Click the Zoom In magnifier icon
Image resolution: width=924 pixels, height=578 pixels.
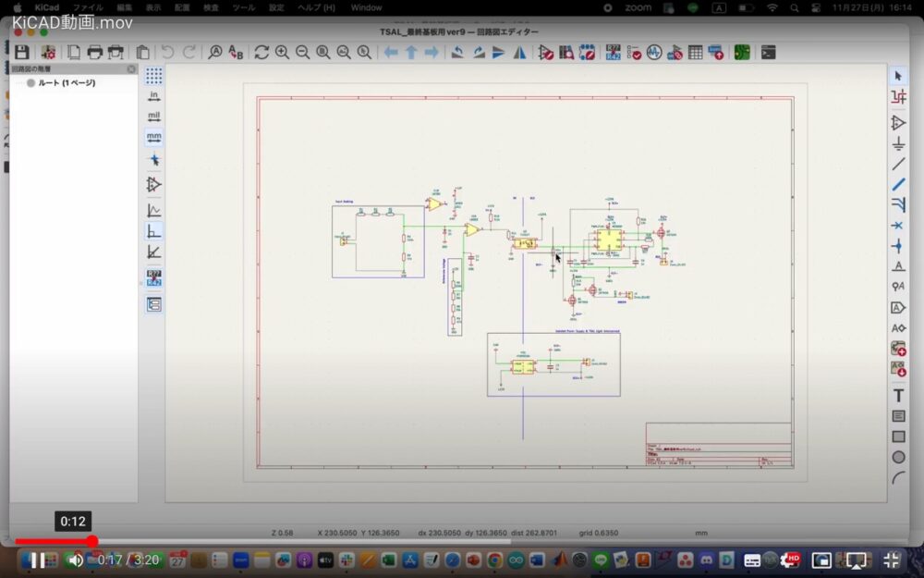tap(282, 53)
